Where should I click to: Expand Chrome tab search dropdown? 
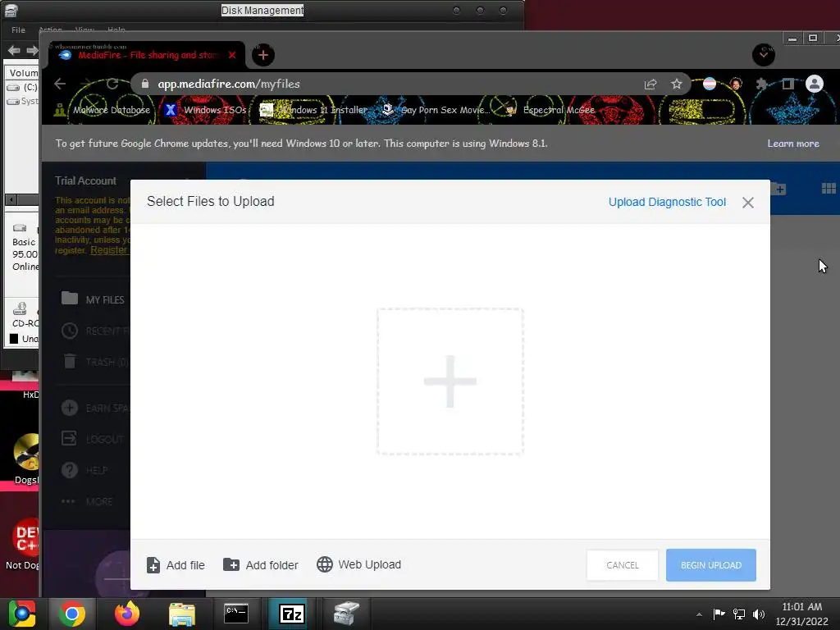point(764,55)
